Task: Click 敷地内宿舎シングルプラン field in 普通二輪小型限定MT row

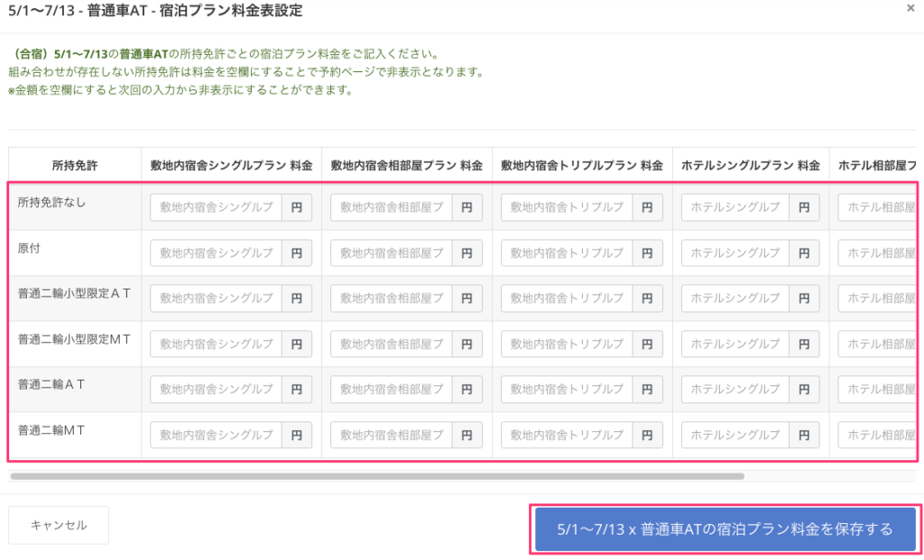Action: (x=217, y=344)
